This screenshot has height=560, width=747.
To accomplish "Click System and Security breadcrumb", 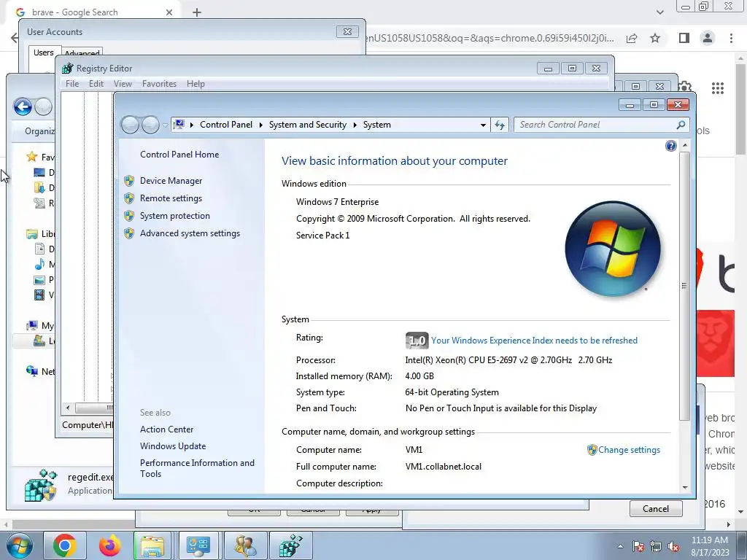I will (x=308, y=125).
